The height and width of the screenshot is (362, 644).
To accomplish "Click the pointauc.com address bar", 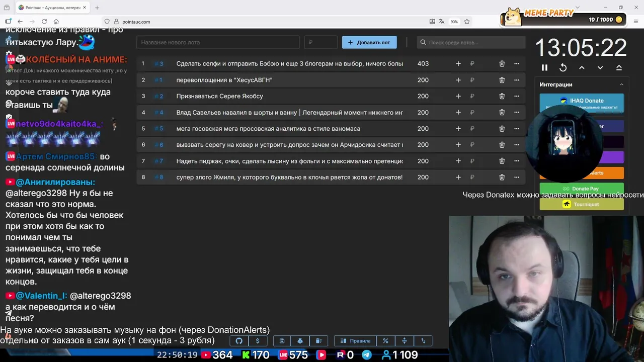I will coord(267,22).
